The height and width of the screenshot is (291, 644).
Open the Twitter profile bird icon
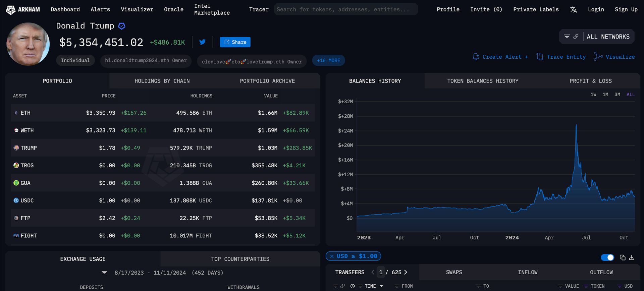coord(202,42)
